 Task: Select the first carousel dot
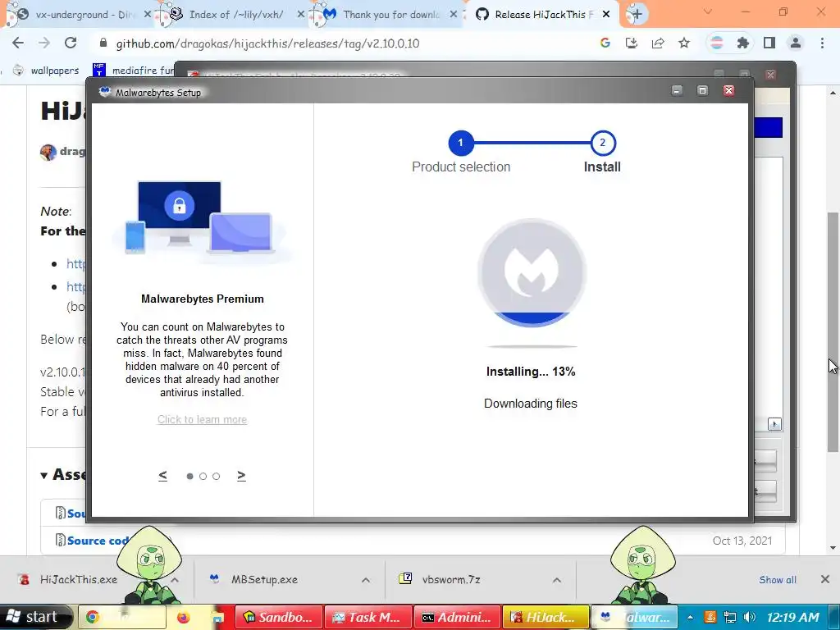(189, 477)
